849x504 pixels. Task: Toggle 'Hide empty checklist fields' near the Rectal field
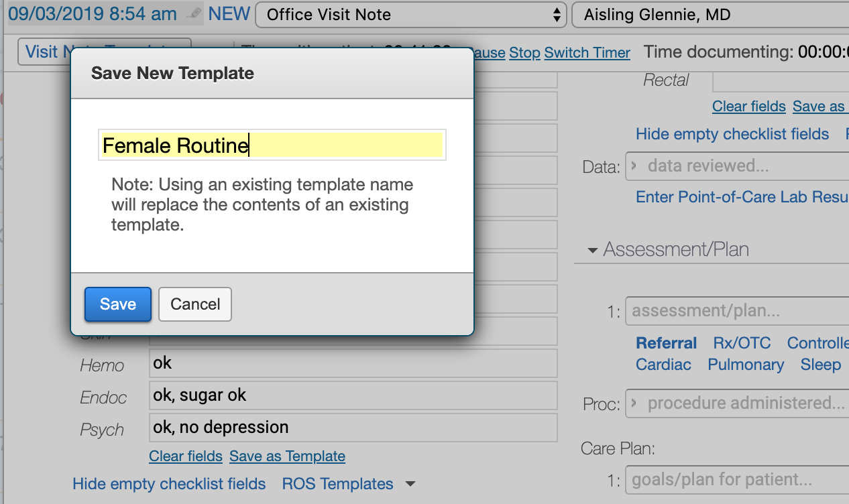[732, 134]
